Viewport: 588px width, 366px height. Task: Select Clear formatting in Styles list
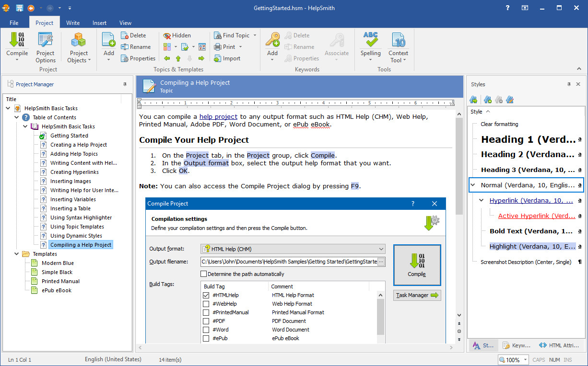click(499, 124)
